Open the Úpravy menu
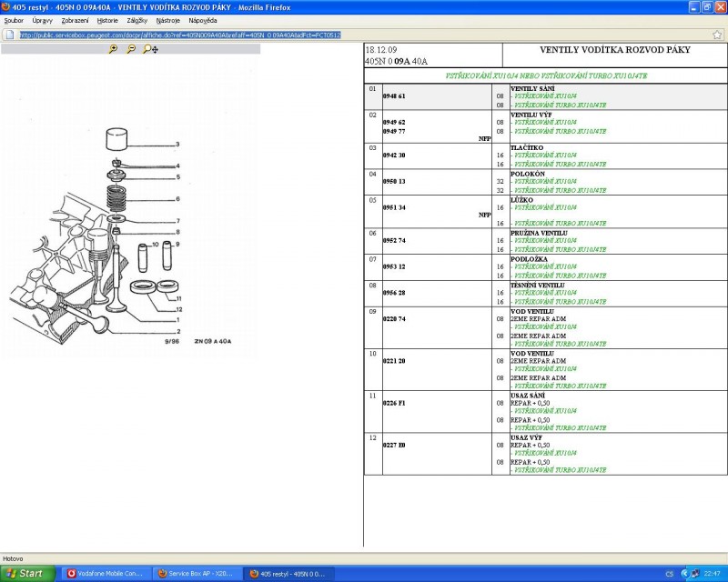The width and height of the screenshot is (728, 582). [42, 19]
